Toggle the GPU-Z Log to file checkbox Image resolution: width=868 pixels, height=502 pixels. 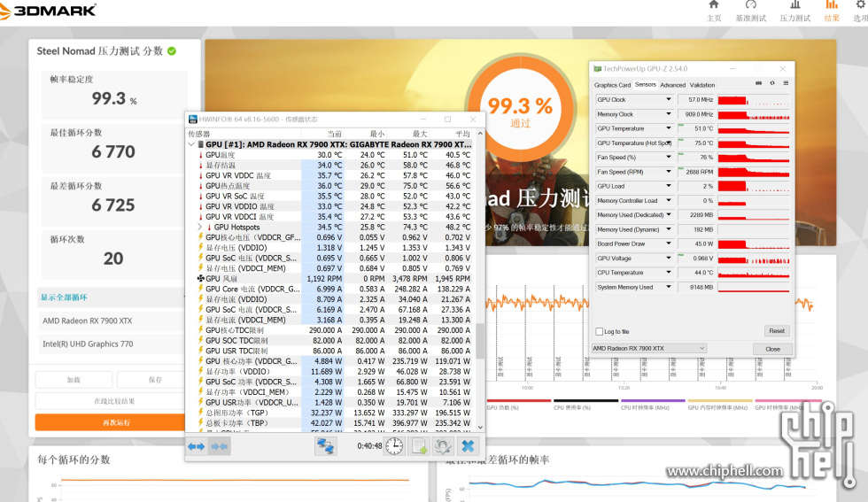(x=599, y=331)
